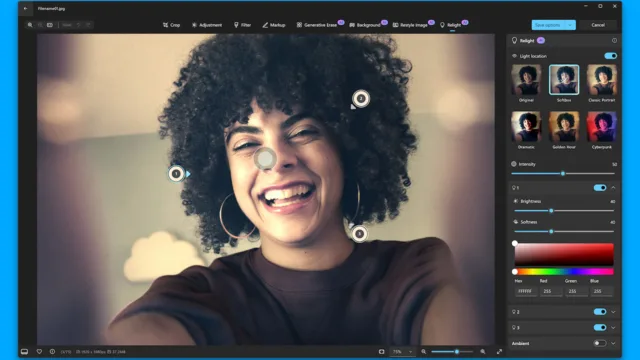
Task: Toggle light 3 switch
Action: 600,327
